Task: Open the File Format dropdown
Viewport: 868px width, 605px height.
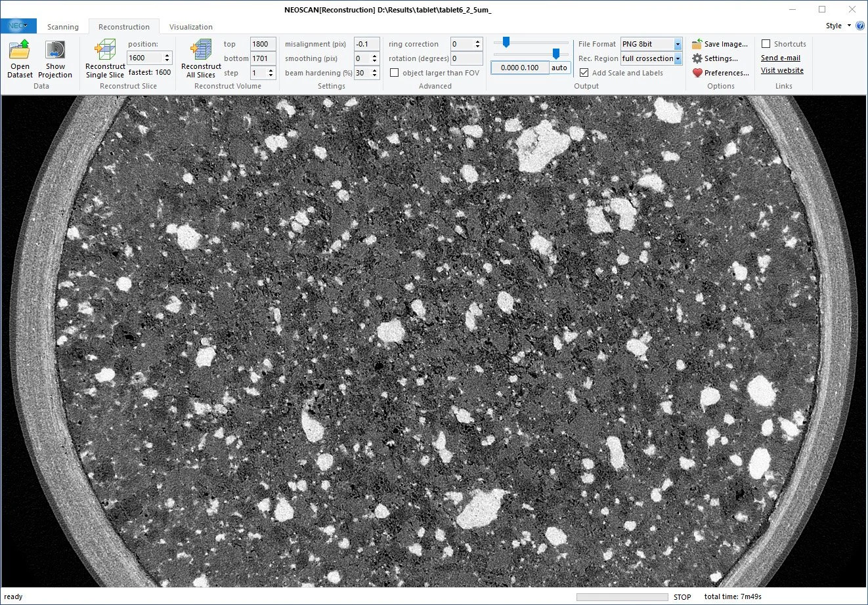Action: pos(678,44)
